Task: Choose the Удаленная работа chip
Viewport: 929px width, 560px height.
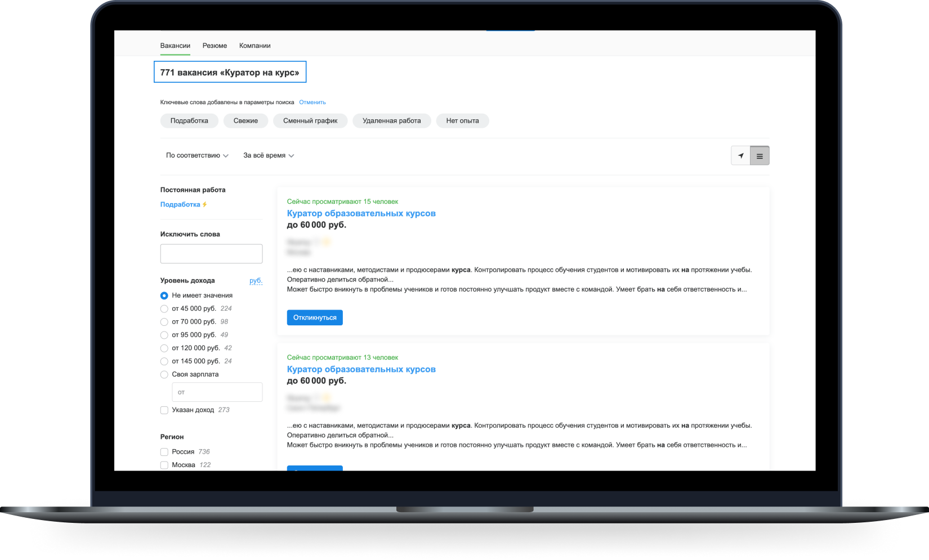Action: coord(392,121)
